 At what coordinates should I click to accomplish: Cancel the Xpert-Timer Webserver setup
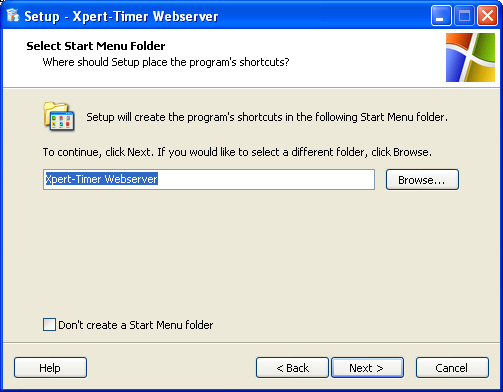point(452,368)
